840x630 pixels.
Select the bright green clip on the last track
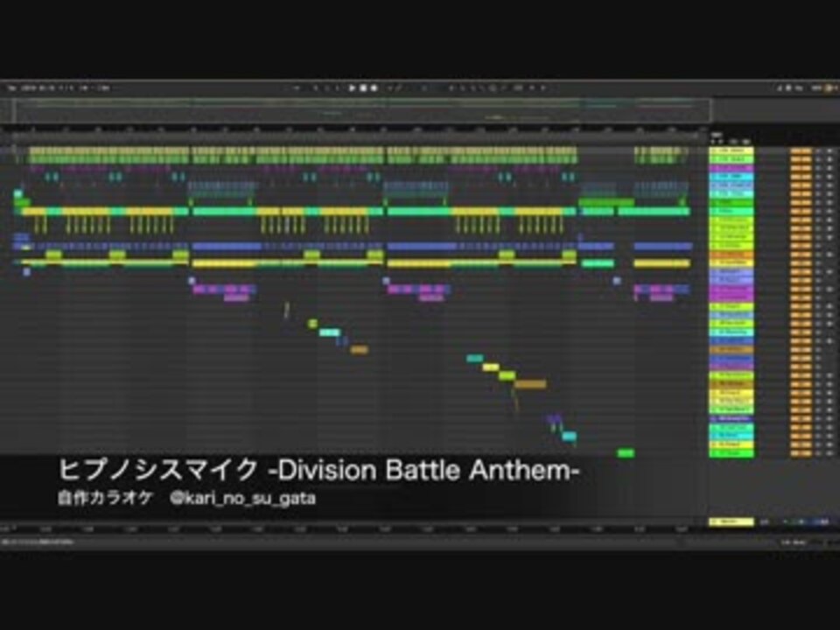pyautogui.click(x=626, y=453)
